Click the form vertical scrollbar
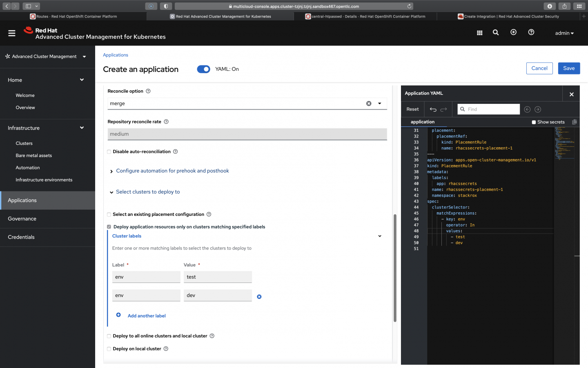This screenshot has height=368, width=588. click(x=395, y=268)
